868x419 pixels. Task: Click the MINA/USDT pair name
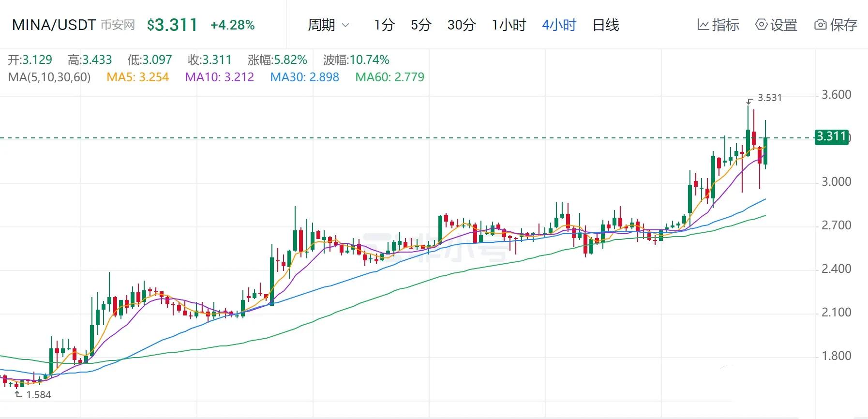[x=54, y=25]
